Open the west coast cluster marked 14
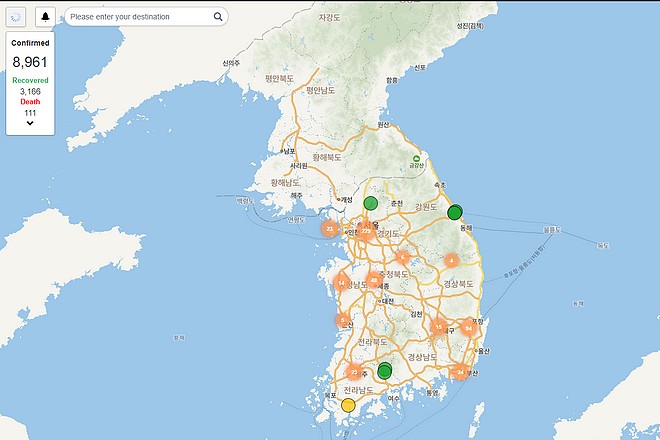This screenshot has width=660, height=440. tap(342, 283)
